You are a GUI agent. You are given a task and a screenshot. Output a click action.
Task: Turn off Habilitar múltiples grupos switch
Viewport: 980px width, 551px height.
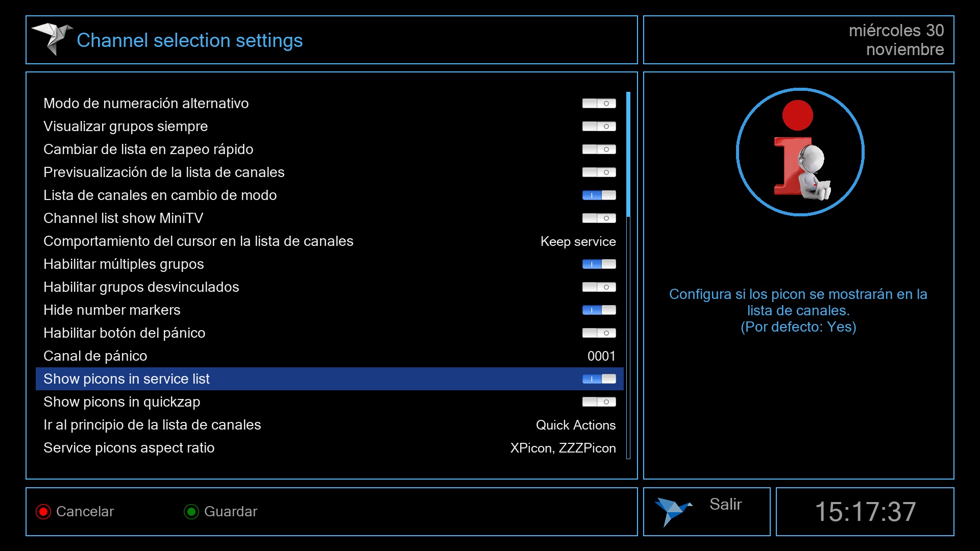tap(599, 264)
